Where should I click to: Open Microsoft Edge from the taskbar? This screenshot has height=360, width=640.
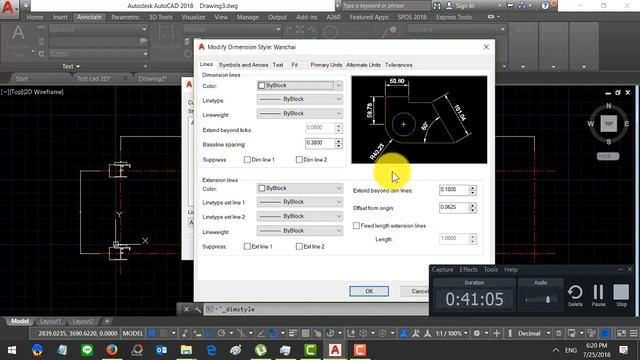tap(211, 350)
